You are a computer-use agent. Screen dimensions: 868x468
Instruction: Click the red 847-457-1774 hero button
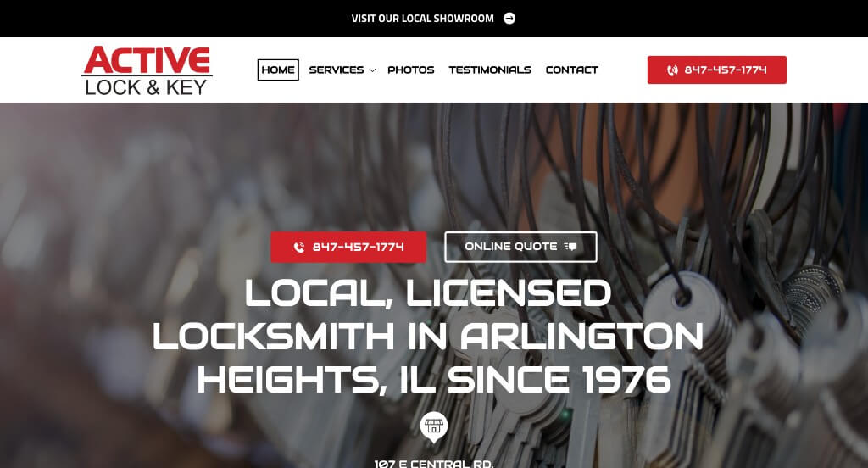point(348,247)
